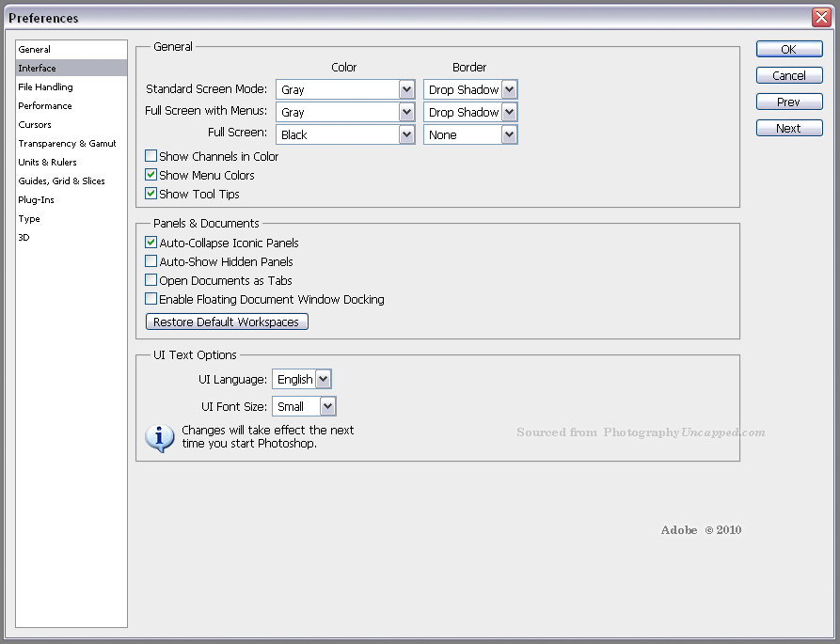Change the Full Screen color from Black
This screenshot has width=840, height=644.
coord(405,134)
